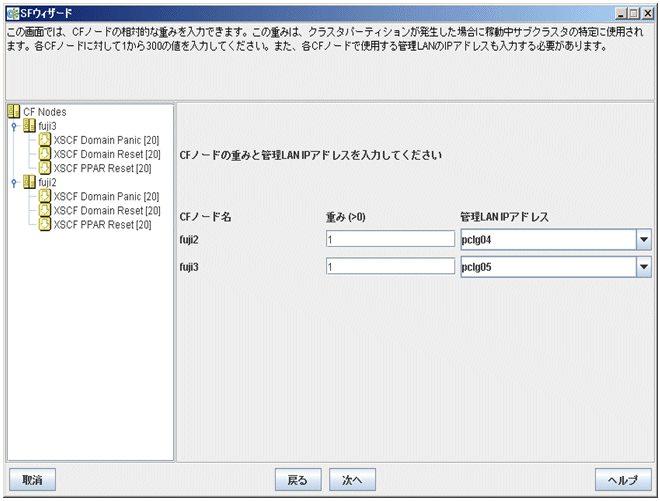
Task: Click the 'CFノード名' column header
Action: tap(205, 217)
